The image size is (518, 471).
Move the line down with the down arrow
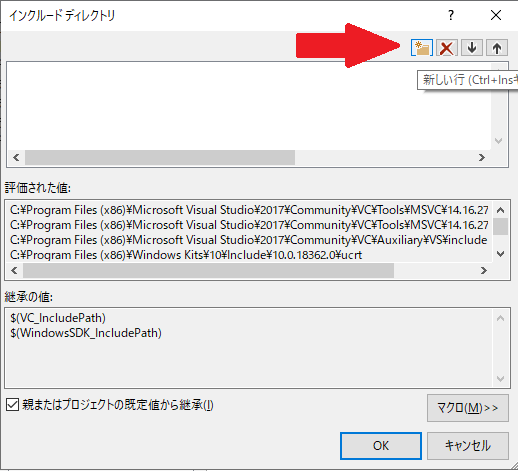pyautogui.click(x=472, y=48)
